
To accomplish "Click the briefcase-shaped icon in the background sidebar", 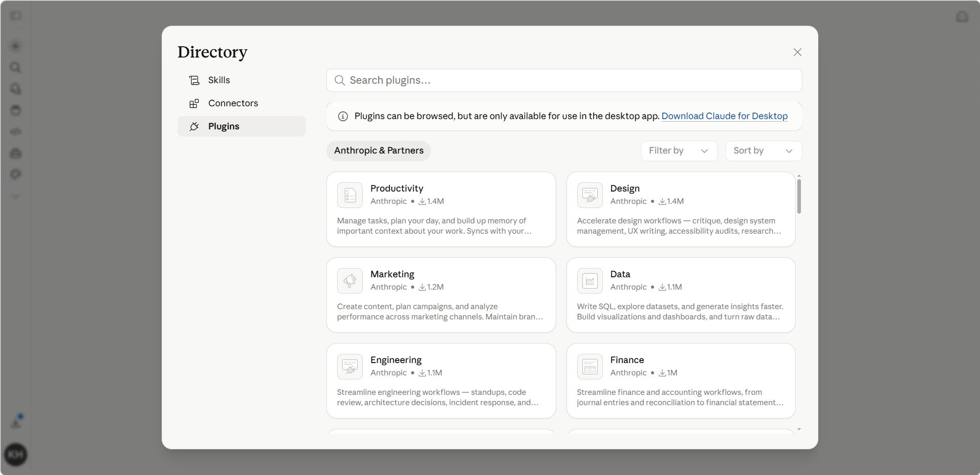I will tap(15, 153).
